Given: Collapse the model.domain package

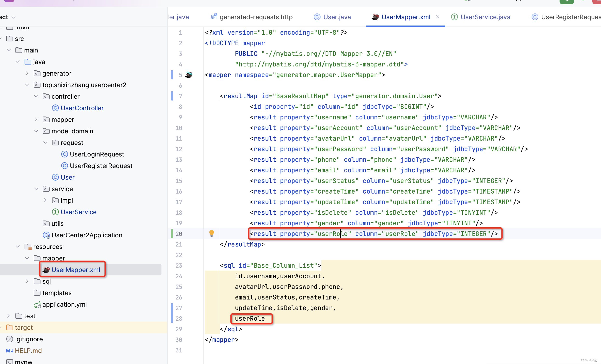Looking at the screenshot, I should coord(36,131).
